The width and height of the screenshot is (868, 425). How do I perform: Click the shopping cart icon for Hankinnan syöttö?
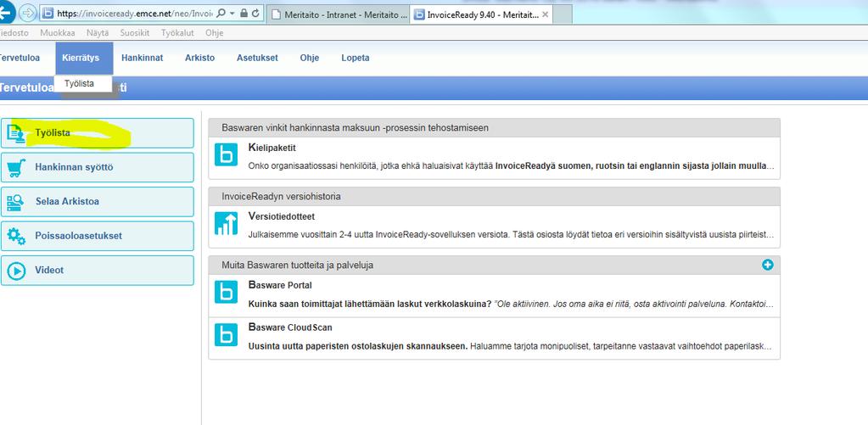pos(15,167)
